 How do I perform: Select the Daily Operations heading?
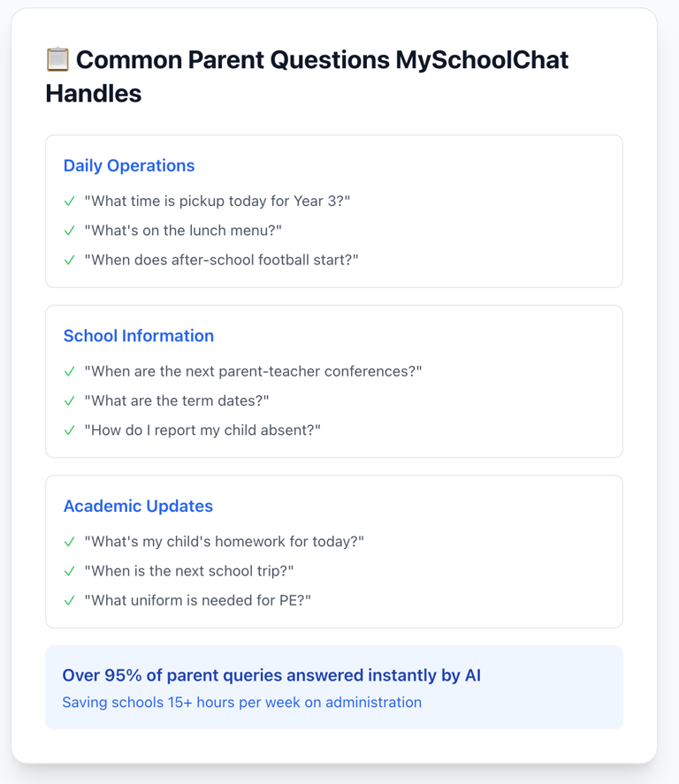tap(129, 165)
